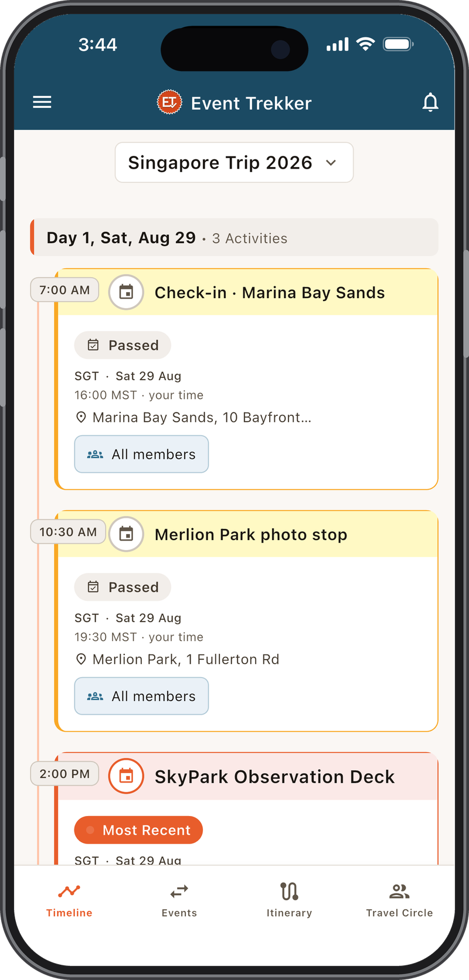The height and width of the screenshot is (980, 469).
Task: Open Check-in · Marina Bay Sands title
Action: click(270, 292)
